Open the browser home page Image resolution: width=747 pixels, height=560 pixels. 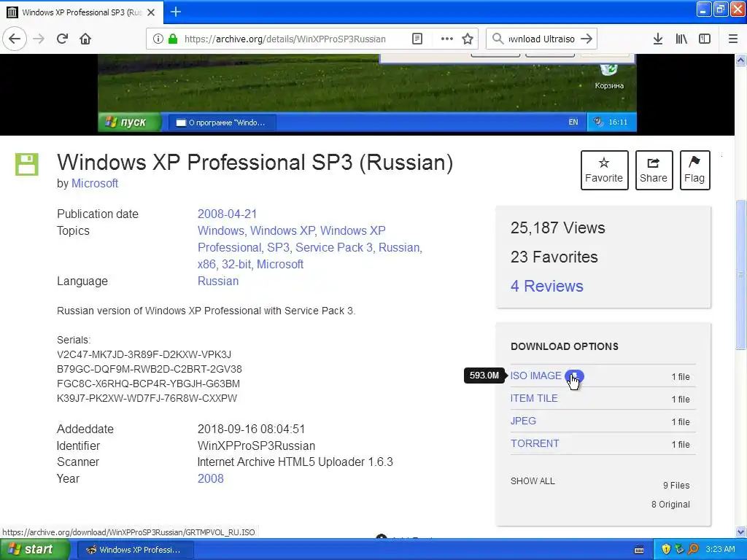85,39
